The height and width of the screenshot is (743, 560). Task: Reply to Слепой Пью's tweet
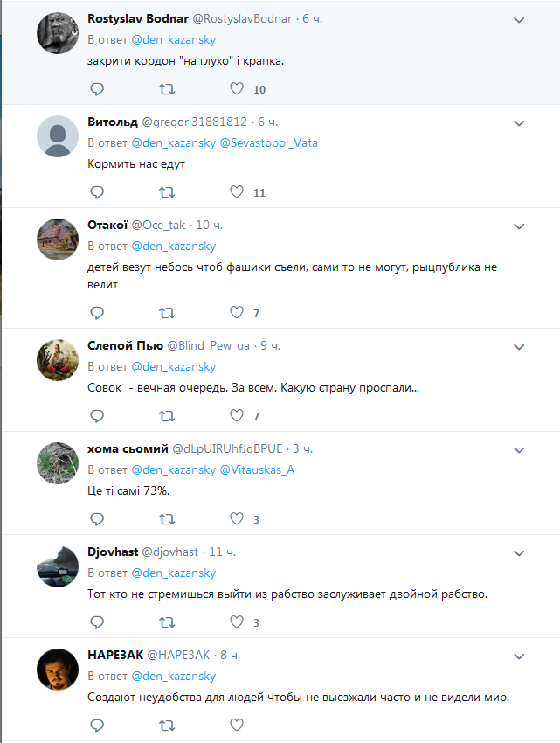tap(97, 416)
